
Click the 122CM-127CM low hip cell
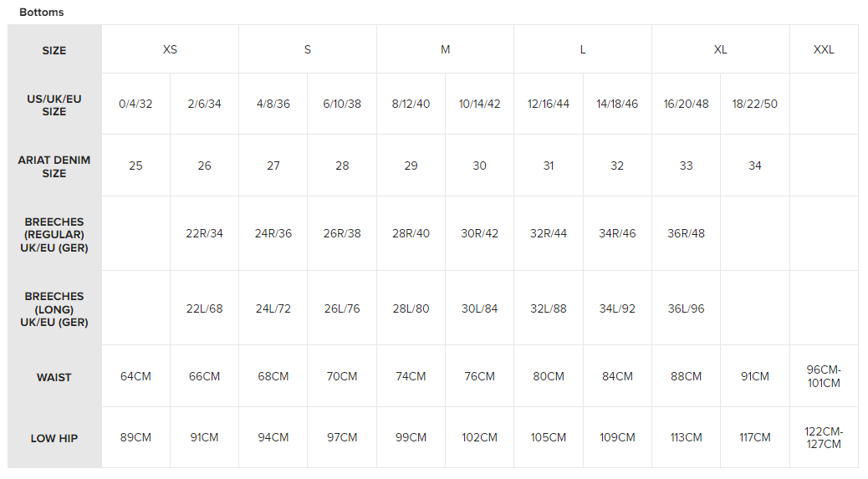[824, 437]
